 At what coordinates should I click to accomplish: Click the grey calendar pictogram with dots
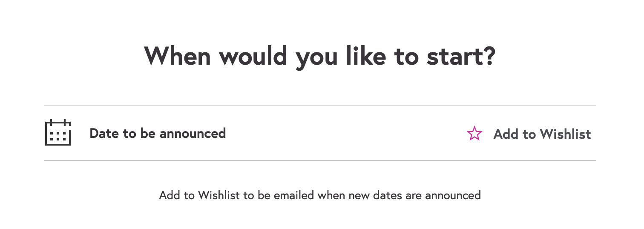[x=58, y=133]
